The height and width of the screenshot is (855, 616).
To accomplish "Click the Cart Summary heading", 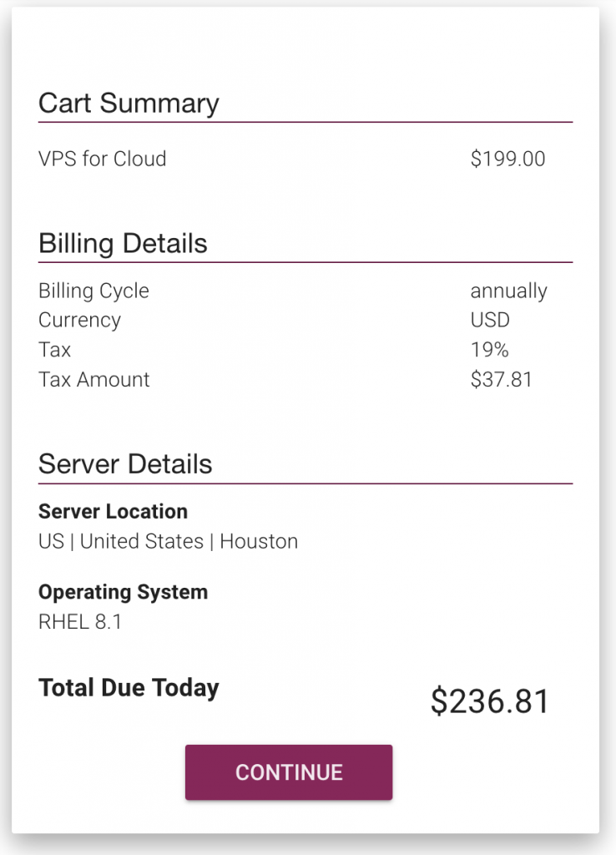I will (x=129, y=104).
